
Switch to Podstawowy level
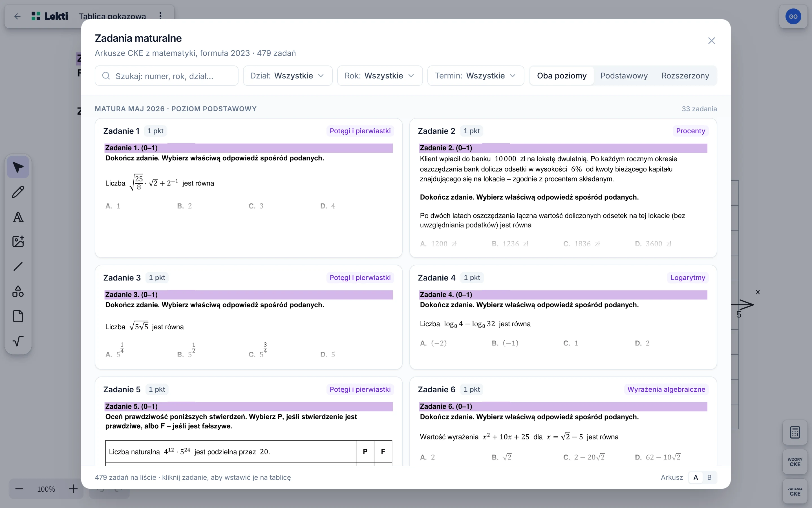tap(624, 76)
